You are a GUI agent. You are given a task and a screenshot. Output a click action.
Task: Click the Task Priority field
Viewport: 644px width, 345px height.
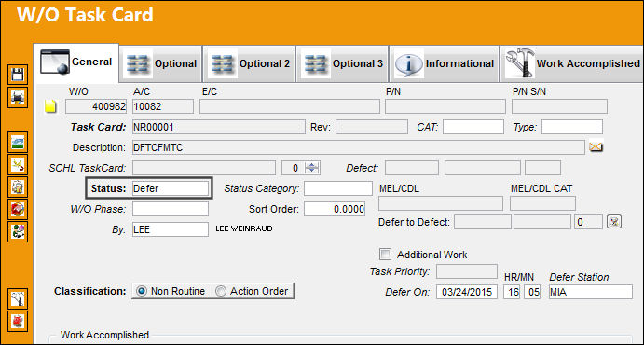pos(467,271)
